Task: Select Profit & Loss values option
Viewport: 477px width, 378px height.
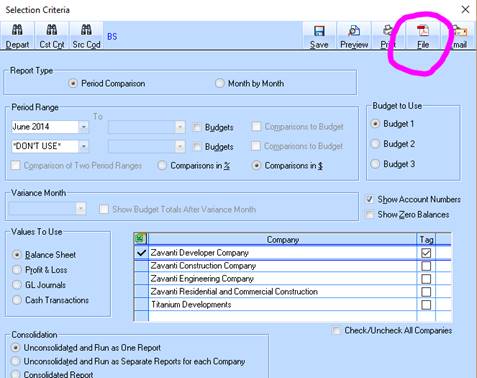Action: [17, 270]
